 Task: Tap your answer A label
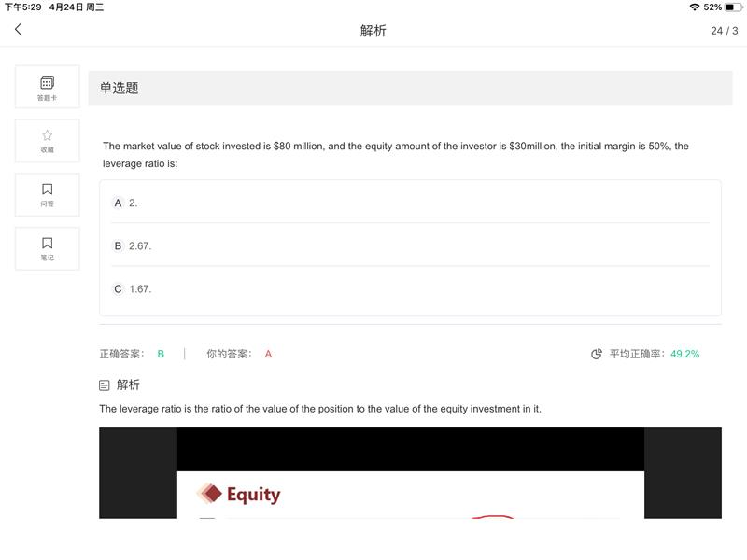click(268, 354)
